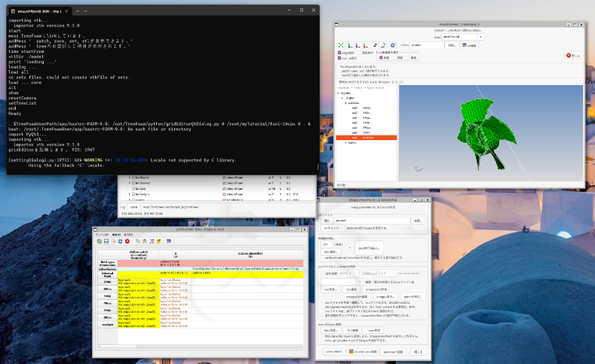
Task: Select the third radio button in meshViewer
Action: (x=408, y=57)
